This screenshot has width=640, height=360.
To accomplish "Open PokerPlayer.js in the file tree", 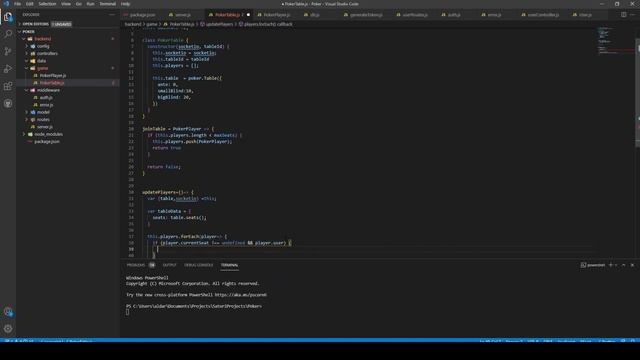I will pyautogui.click(x=53, y=76).
